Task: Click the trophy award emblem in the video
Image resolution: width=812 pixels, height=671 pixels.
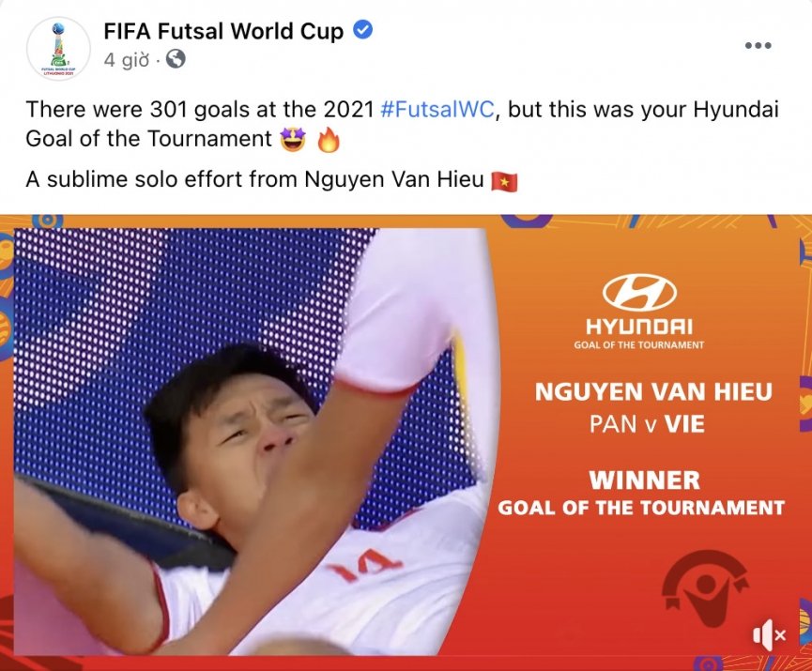Action: (x=705, y=588)
